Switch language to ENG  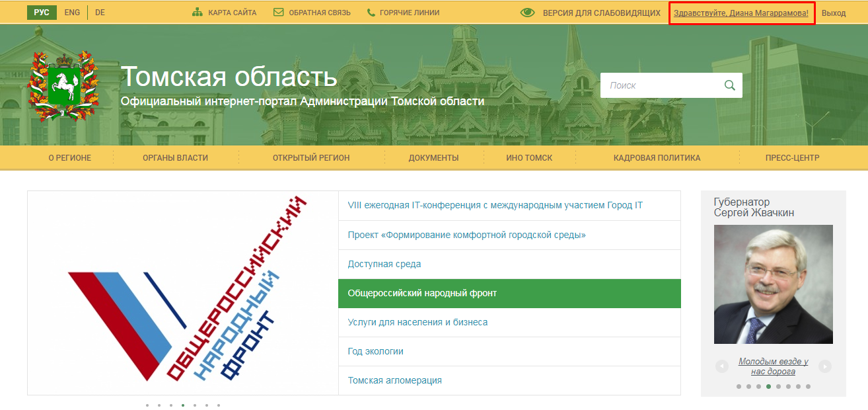tap(72, 13)
